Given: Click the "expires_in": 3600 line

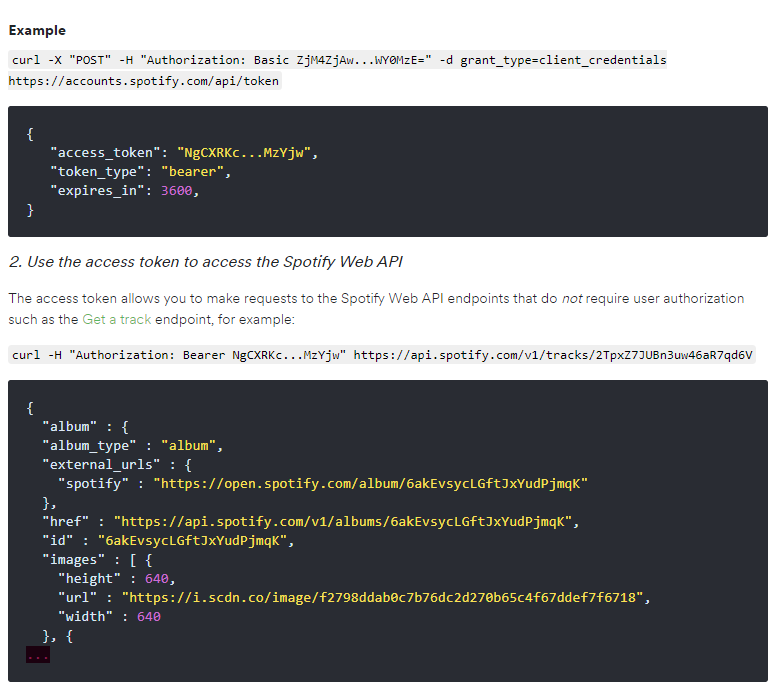Looking at the screenshot, I should pos(124,190).
